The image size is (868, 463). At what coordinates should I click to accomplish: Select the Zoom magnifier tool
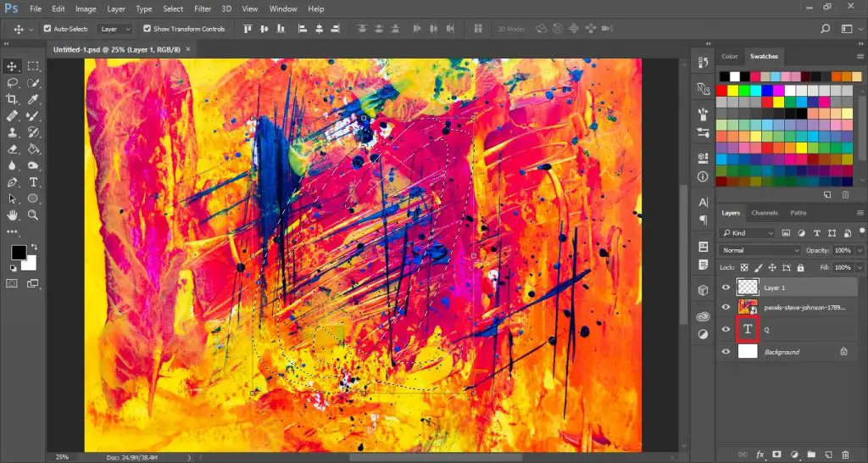coord(33,215)
